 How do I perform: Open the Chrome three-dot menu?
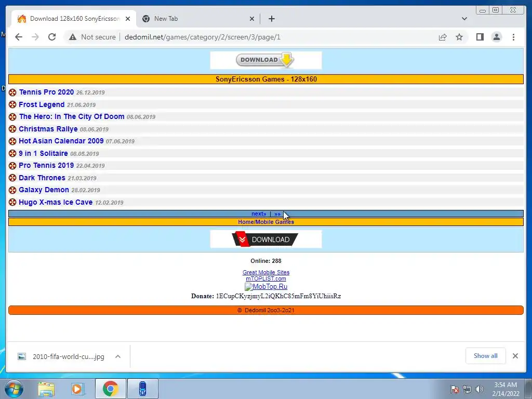(513, 37)
